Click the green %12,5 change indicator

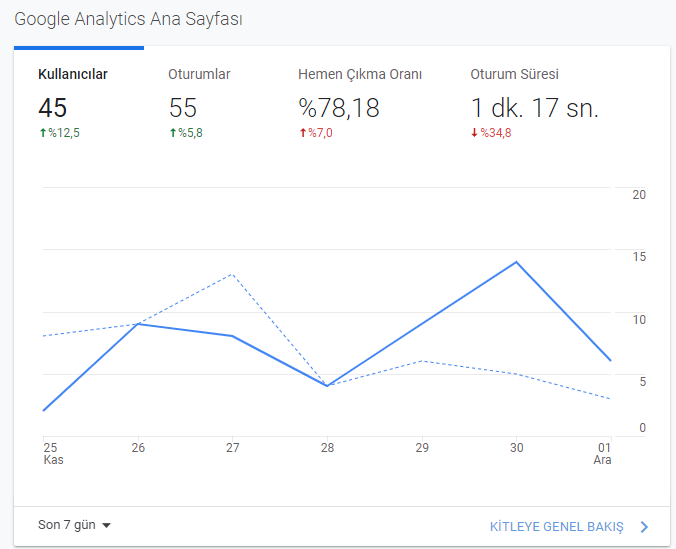[x=59, y=133]
